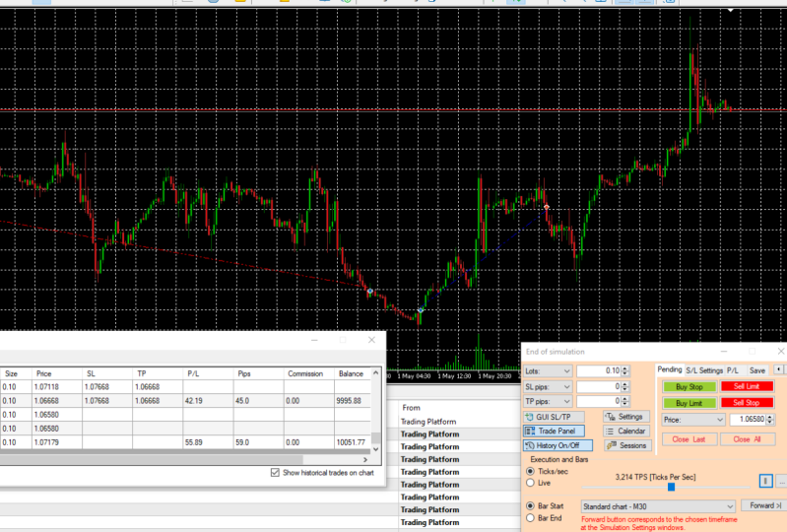Switch to the Pending tab
The width and height of the screenshot is (787, 532).
pos(670,369)
